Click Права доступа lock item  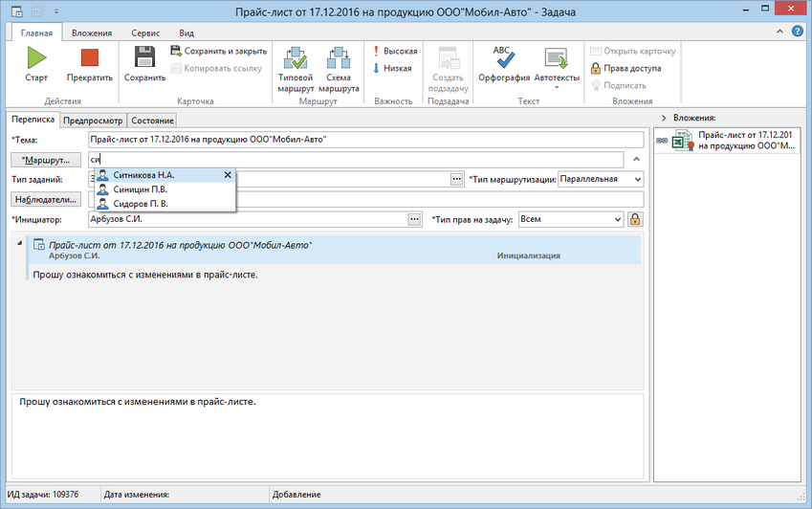(x=625, y=68)
